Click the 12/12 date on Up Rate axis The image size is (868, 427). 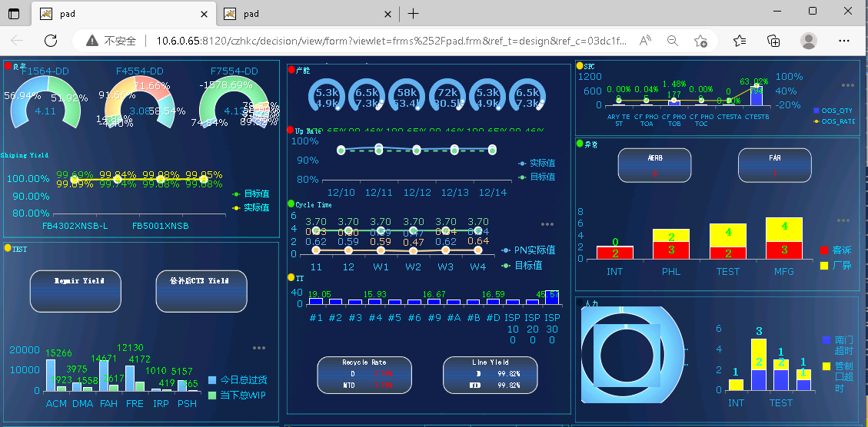(x=417, y=193)
